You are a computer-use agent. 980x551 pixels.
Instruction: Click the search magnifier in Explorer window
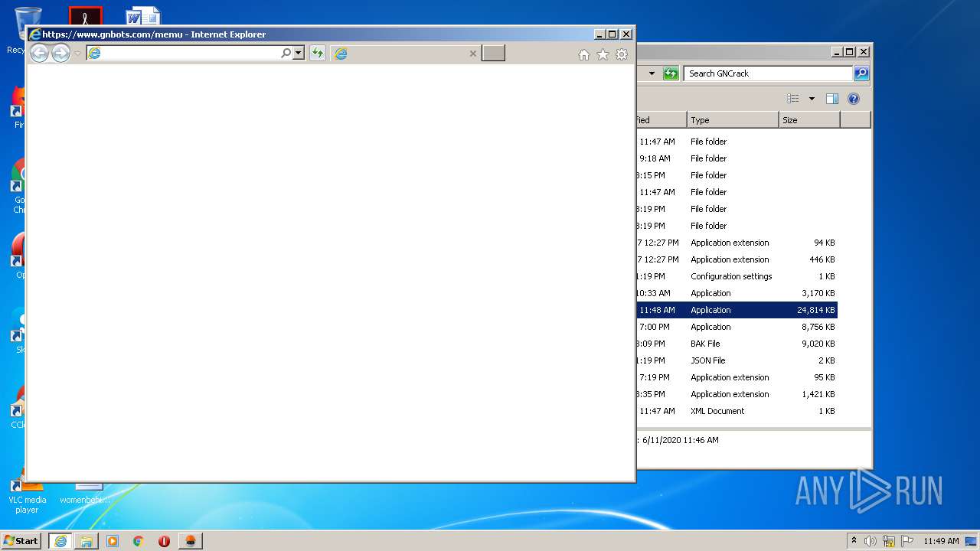click(x=861, y=73)
